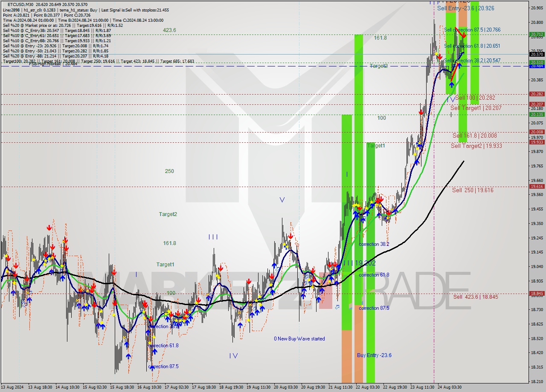The image size is (546, 392).
Task: Click the blue "V" wave marker in the chart center
Action: coord(282,199)
